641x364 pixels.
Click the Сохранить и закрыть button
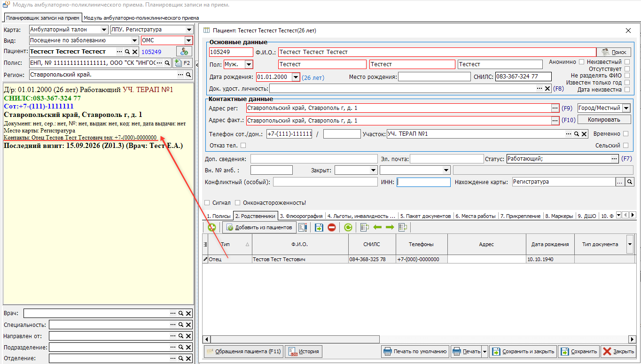(523, 351)
